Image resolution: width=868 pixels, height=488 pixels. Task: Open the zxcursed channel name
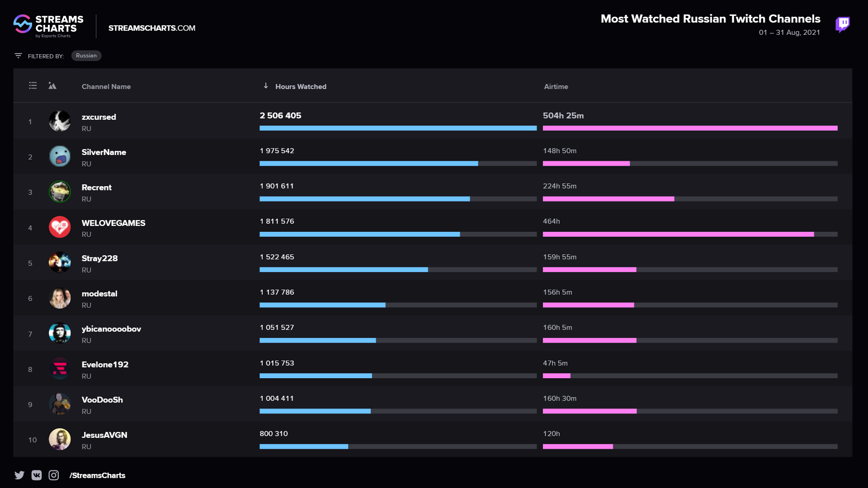tap(99, 117)
